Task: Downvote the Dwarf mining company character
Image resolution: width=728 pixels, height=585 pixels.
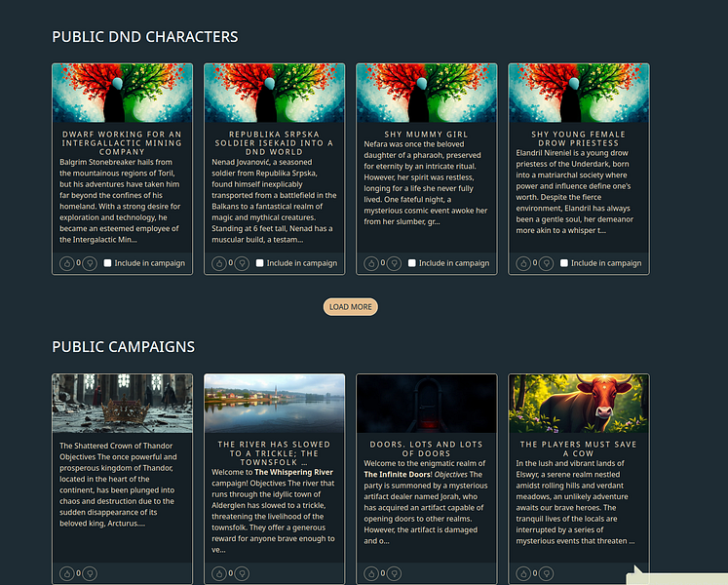Action: pos(90,263)
